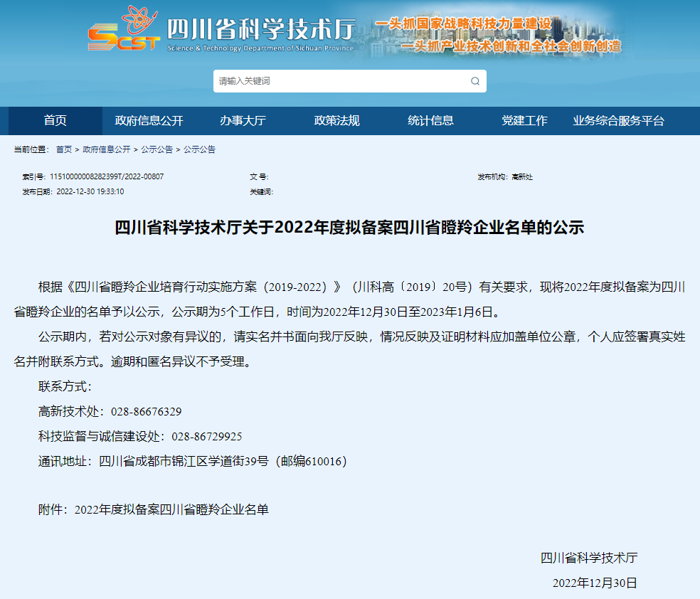Focus the keyword search input box
The height and width of the screenshot is (599, 700).
click(x=341, y=81)
